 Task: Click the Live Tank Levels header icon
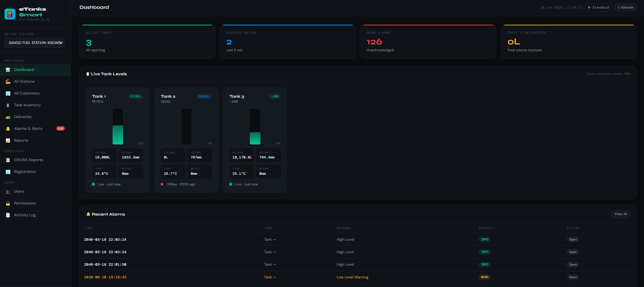click(x=87, y=74)
